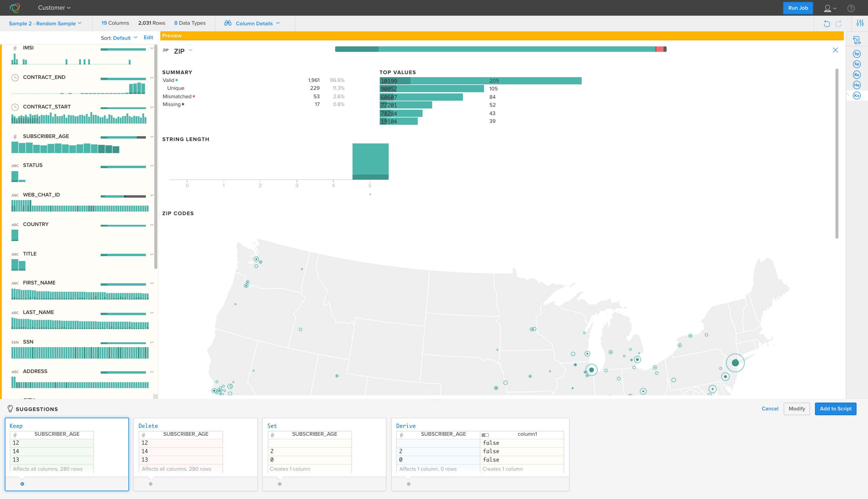Viewport: 868px width, 499px height.
Task: Click the ZIP data quality bar mismatched segment
Action: click(x=659, y=49)
